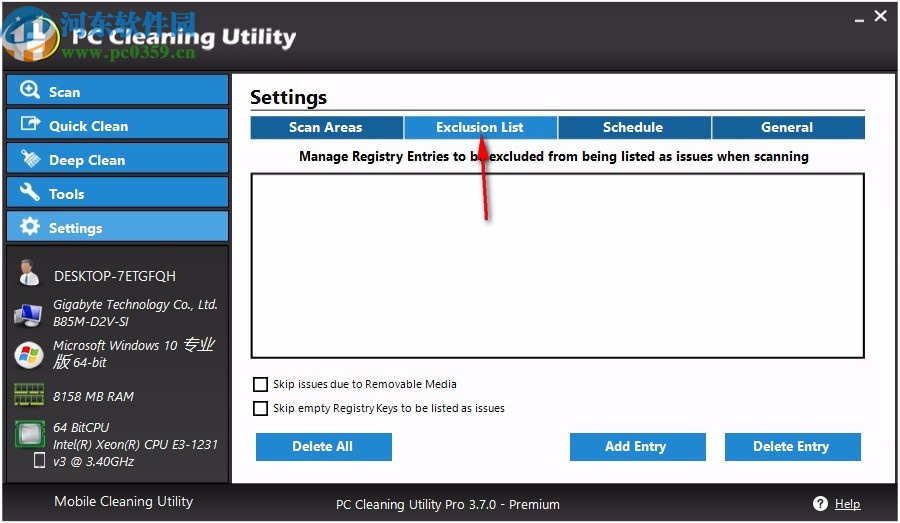
Task: Click the Settings gear icon
Action: [x=30, y=226]
